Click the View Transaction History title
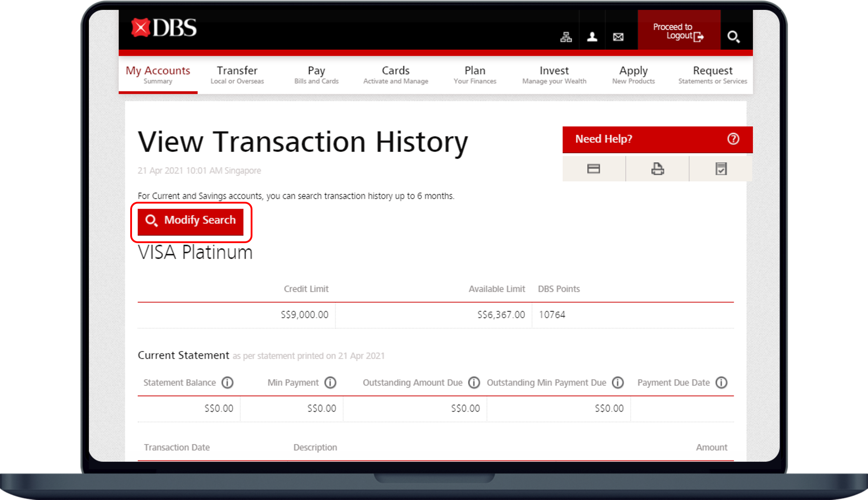The image size is (868, 500). coord(303,143)
